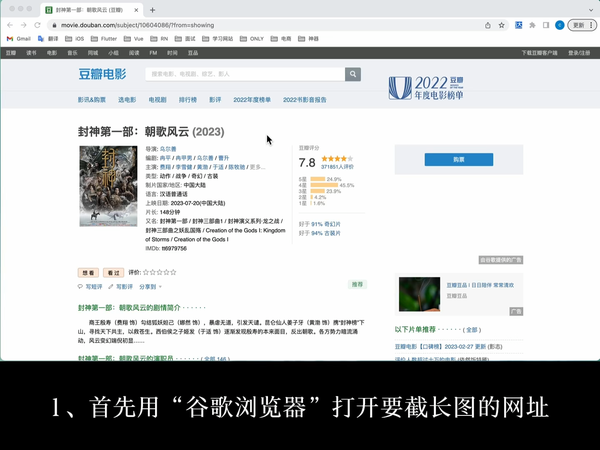600x450 pixels.
Task: Click 登录/注册 link
Action: (579, 53)
